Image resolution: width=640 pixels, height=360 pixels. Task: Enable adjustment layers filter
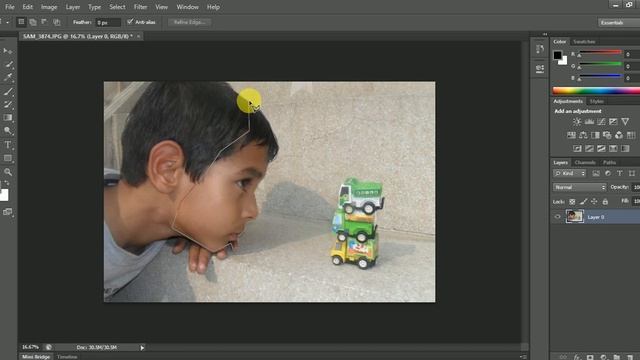pos(608,173)
